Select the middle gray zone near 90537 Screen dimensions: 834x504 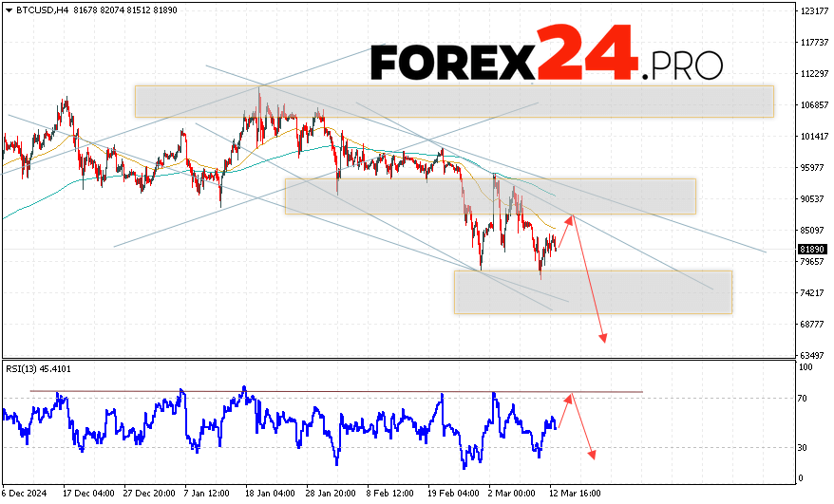pos(490,196)
